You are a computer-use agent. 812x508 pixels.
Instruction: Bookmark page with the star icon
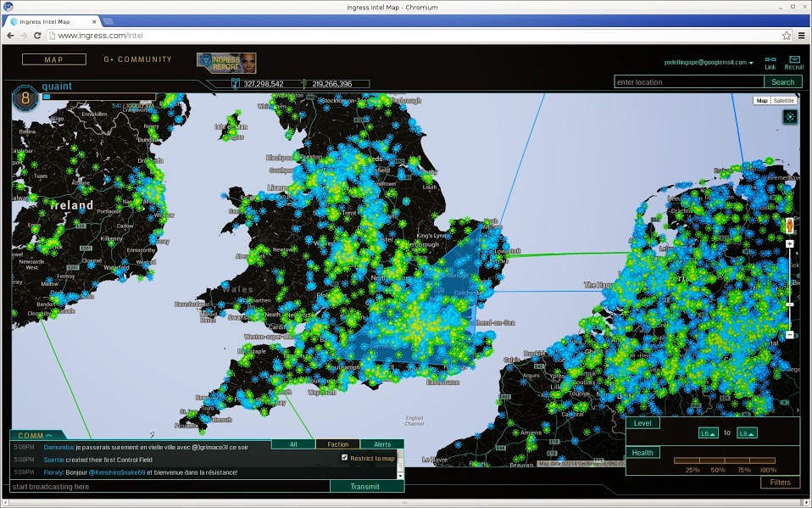787,36
